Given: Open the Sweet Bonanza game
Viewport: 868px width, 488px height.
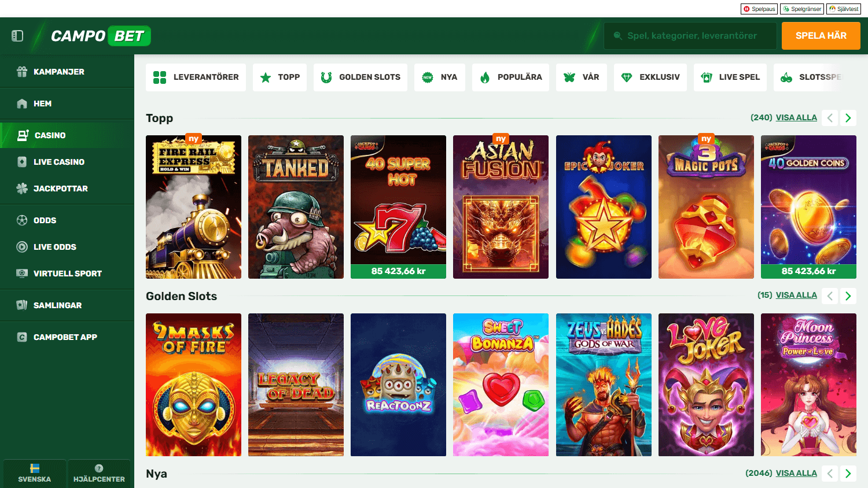Looking at the screenshot, I should tap(501, 385).
